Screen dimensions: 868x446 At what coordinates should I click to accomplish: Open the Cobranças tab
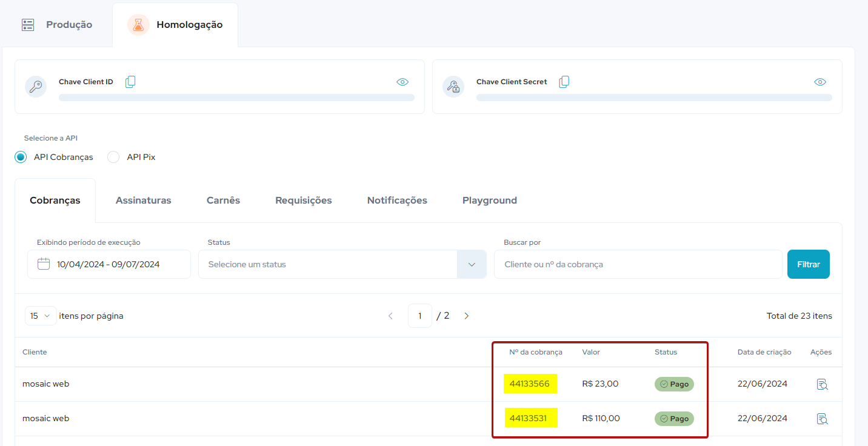point(55,201)
